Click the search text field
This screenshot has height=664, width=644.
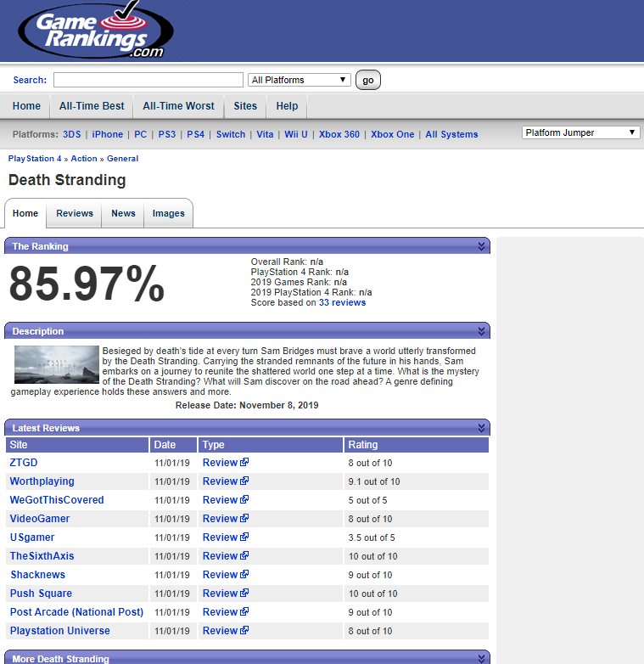[148, 80]
